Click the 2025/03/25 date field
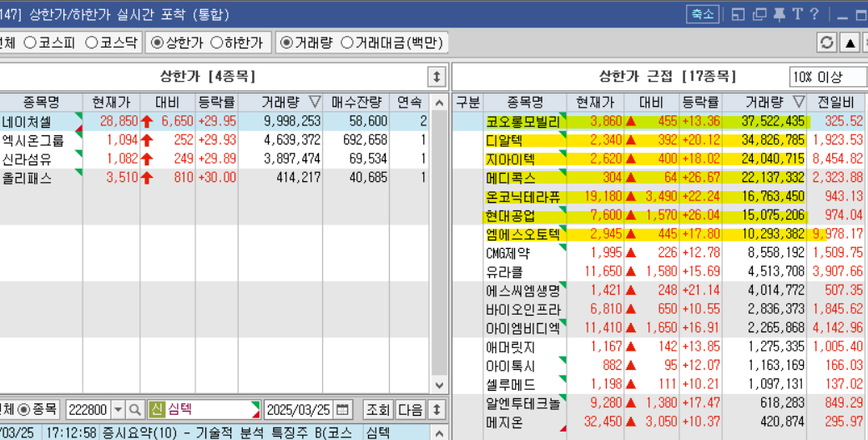868x440 pixels. [x=299, y=410]
